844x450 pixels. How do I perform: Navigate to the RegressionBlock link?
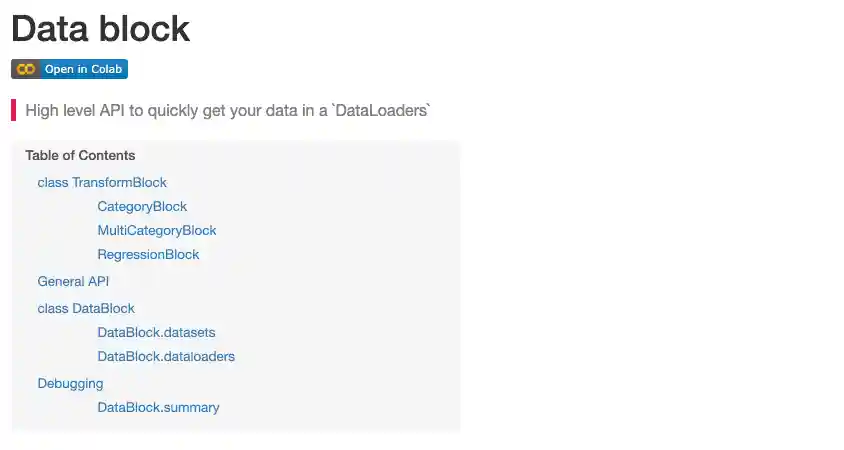[x=148, y=254]
